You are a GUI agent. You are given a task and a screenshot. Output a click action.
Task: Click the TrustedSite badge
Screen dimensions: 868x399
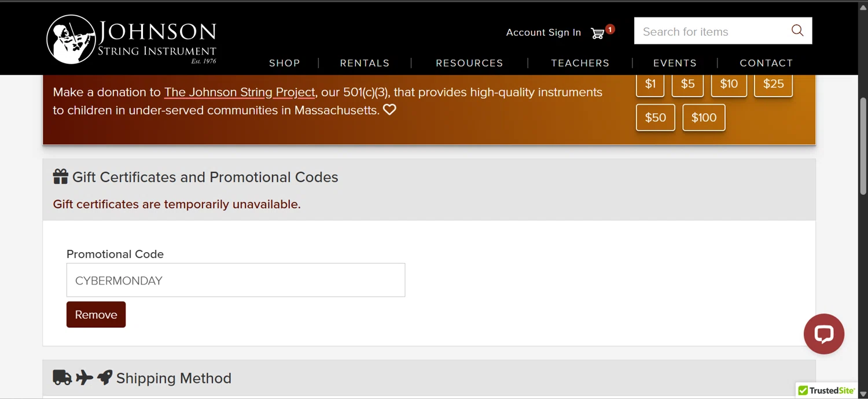(826, 390)
